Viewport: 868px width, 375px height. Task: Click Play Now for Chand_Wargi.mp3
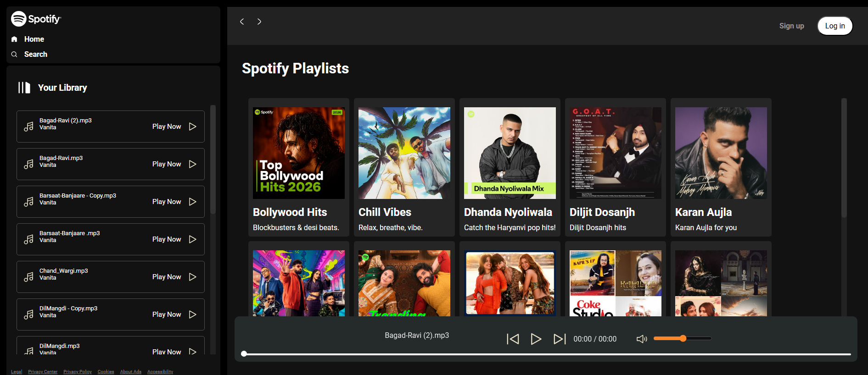pyautogui.click(x=167, y=277)
